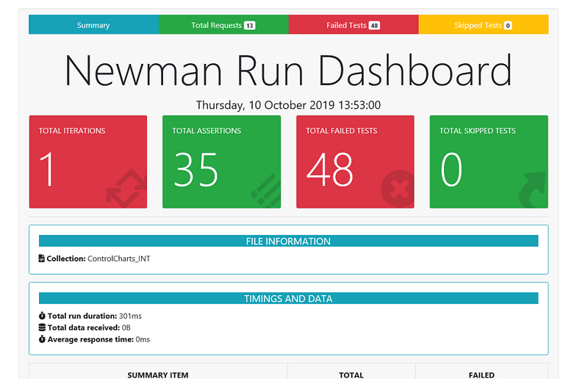Image resolution: width=588 pixels, height=379 pixels.
Task: Click database icon beside Total data received
Action: pyautogui.click(x=42, y=328)
